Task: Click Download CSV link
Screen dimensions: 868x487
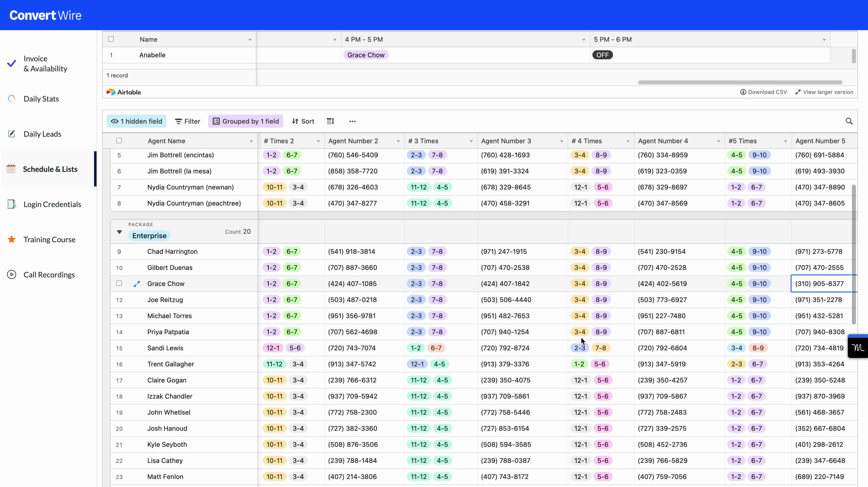Action: point(764,92)
